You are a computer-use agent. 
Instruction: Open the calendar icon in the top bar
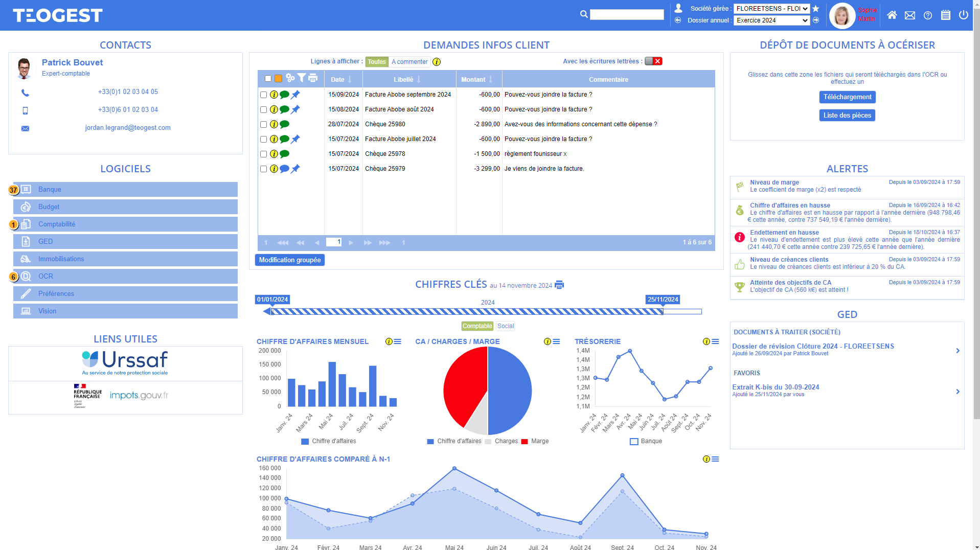945,15
